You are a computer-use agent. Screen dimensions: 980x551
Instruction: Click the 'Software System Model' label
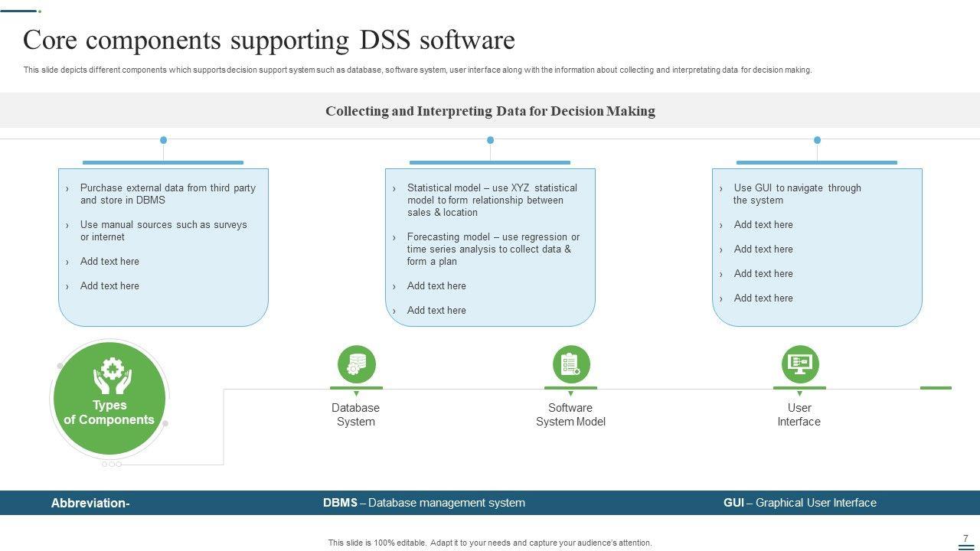click(570, 415)
